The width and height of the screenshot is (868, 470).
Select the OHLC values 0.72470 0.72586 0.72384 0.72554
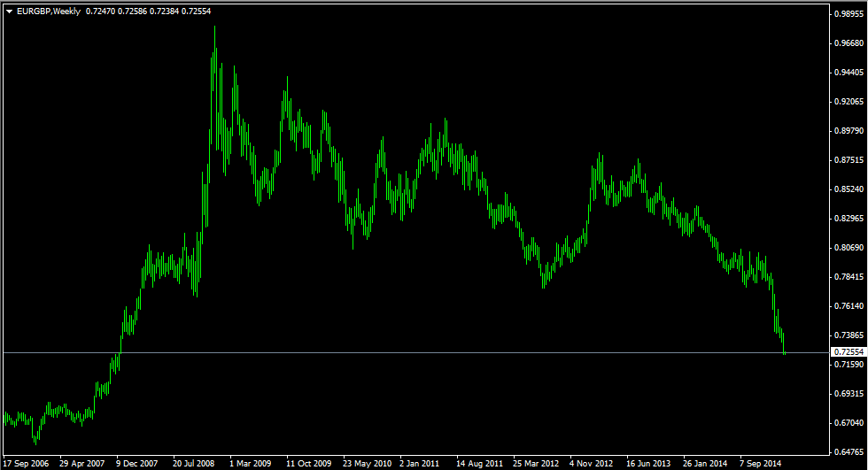point(149,11)
